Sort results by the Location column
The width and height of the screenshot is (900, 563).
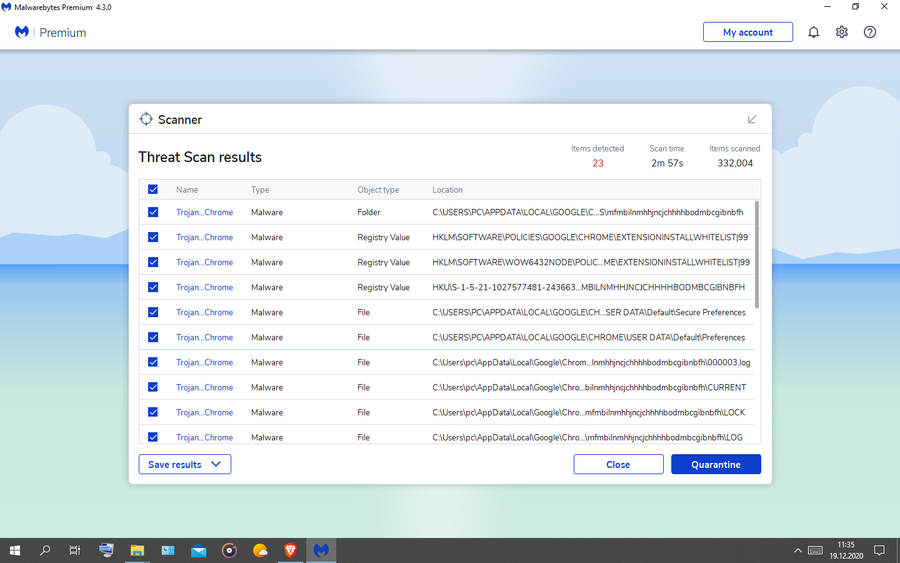tap(447, 189)
